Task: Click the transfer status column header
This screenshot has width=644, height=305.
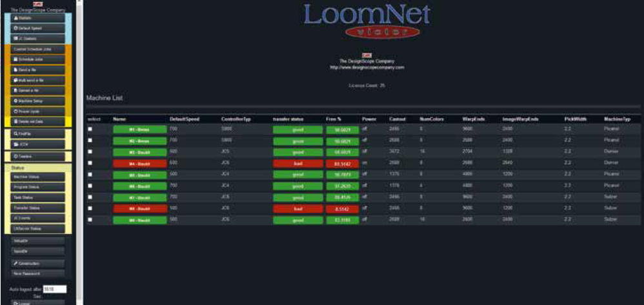Action: coord(288,119)
